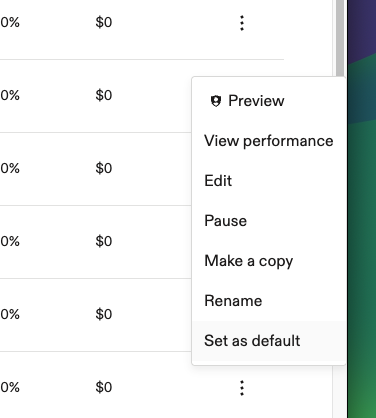
Task: Click the green desktop wallpaper beside the window
Action: [x=362, y=233]
